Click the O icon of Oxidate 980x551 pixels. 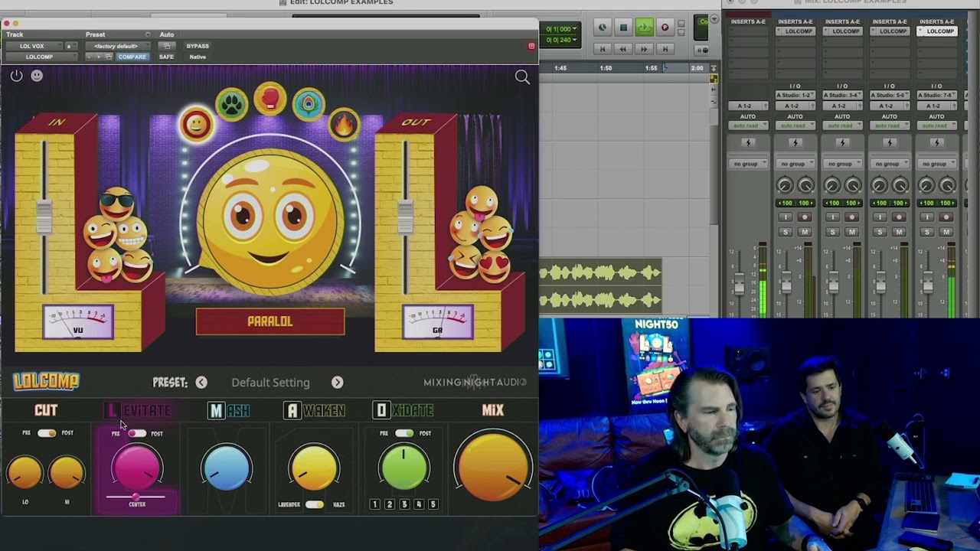click(381, 410)
